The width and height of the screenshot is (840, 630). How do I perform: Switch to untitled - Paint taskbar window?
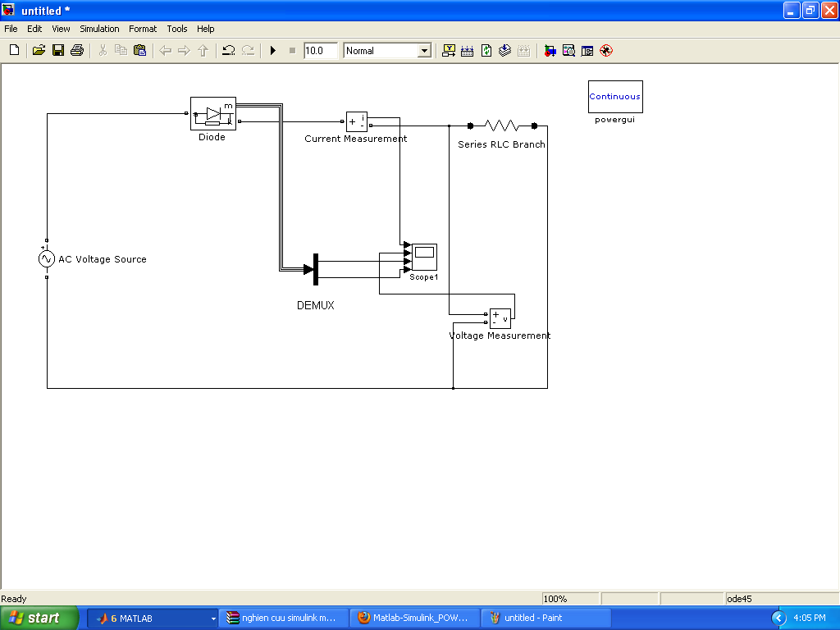coord(545,618)
